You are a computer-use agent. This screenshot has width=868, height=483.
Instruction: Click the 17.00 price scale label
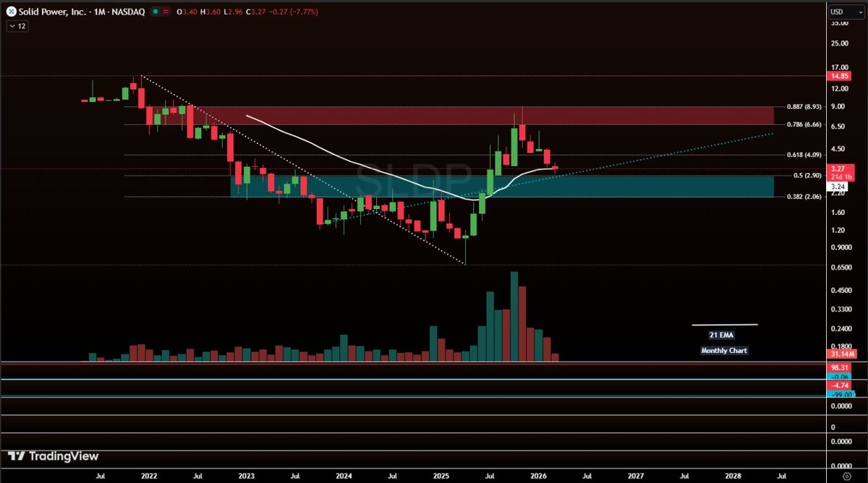(x=840, y=67)
